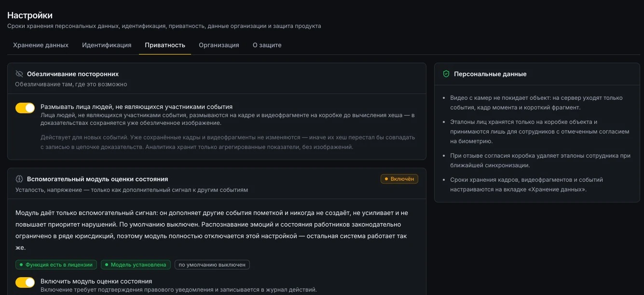Open the Хранение данных tab
Viewport: 644px width, 295px height.
[41, 45]
